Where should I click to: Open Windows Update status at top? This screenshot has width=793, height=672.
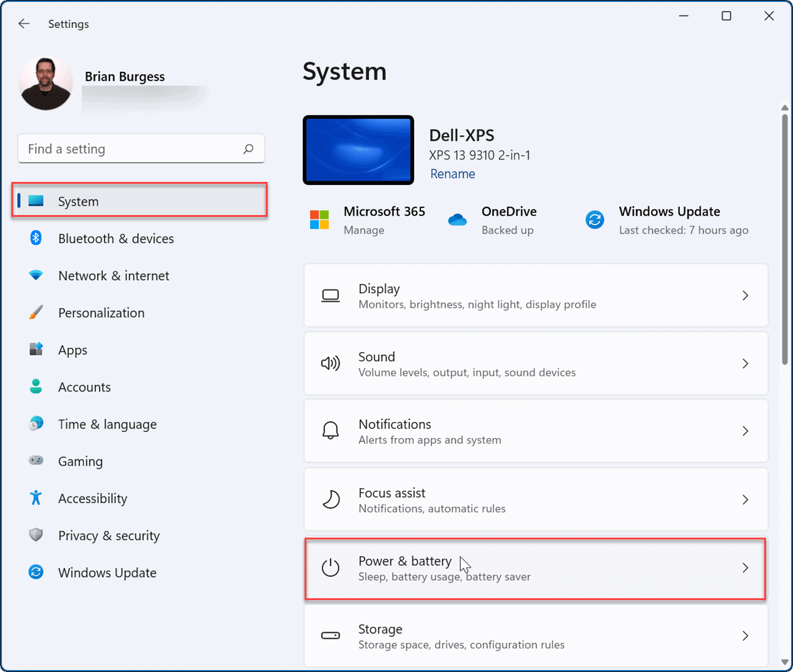point(668,220)
